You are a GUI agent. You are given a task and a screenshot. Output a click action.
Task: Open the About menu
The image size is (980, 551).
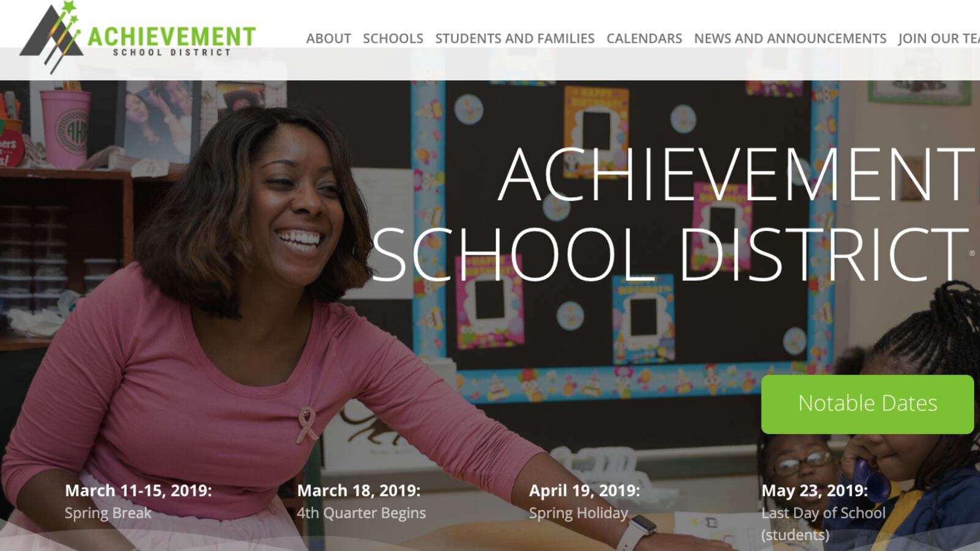coord(328,39)
